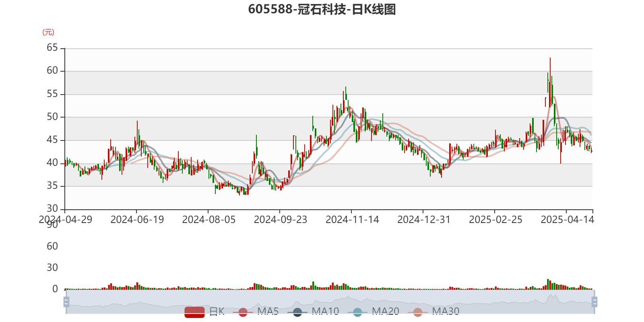Click the 0 volume axis label

55,289
